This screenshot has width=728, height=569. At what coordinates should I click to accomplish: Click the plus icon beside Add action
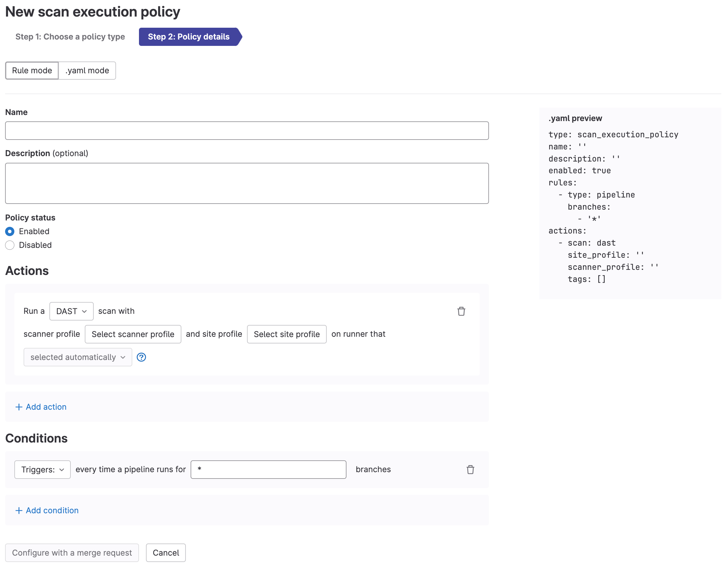pyautogui.click(x=19, y=407)
